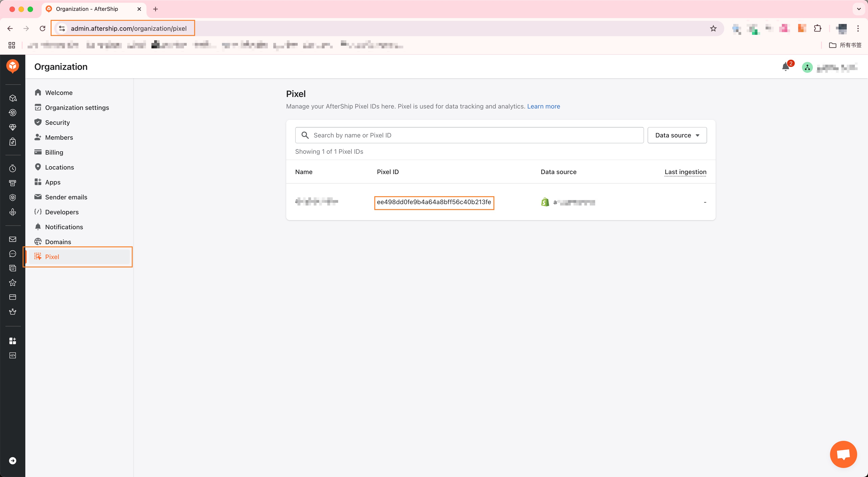The height and width of the screenshot is (477, 868).
Task: Open browser extensions puzzle icon
Action: pos(817,28)
